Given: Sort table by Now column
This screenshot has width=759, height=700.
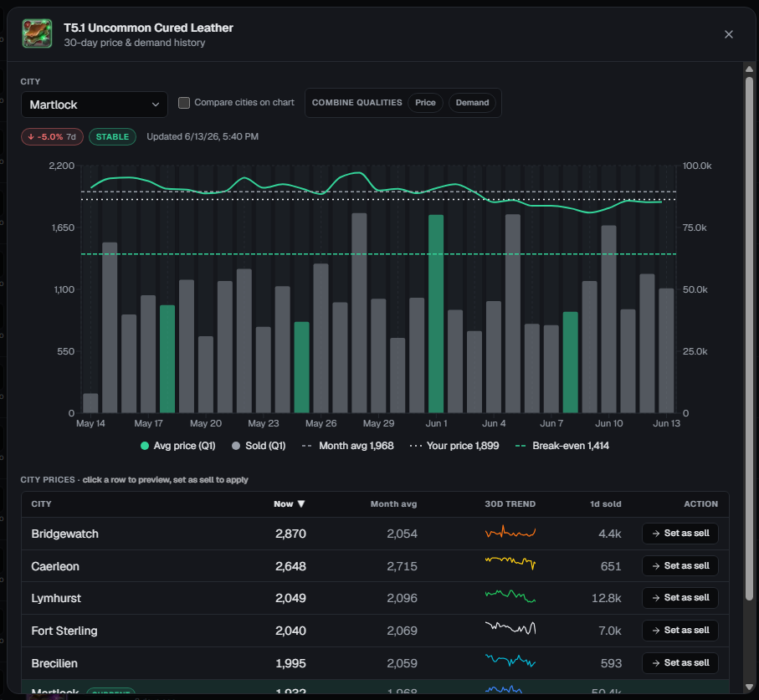Looking at the screenshot, I should coord(289,504).
